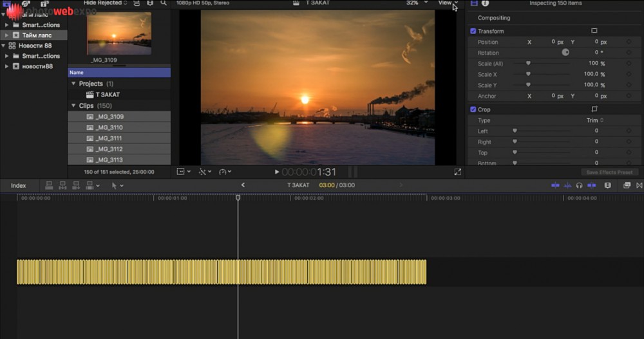Toggle Position keyframe diamond
Viewport: 644px width, 339px height.
(x=629, y=42)
